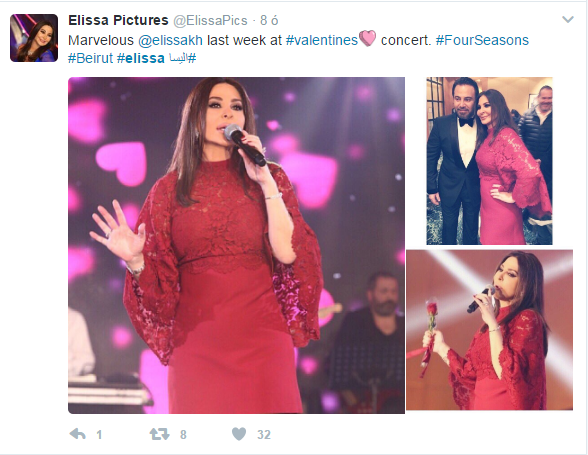588x455 pixels.
Task: Open the tweet options chevron menu
Action: [568, 20]
